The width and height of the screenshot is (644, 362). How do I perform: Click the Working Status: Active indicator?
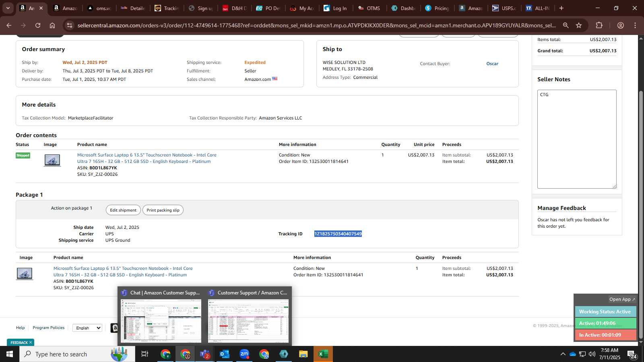pos(605,312)
